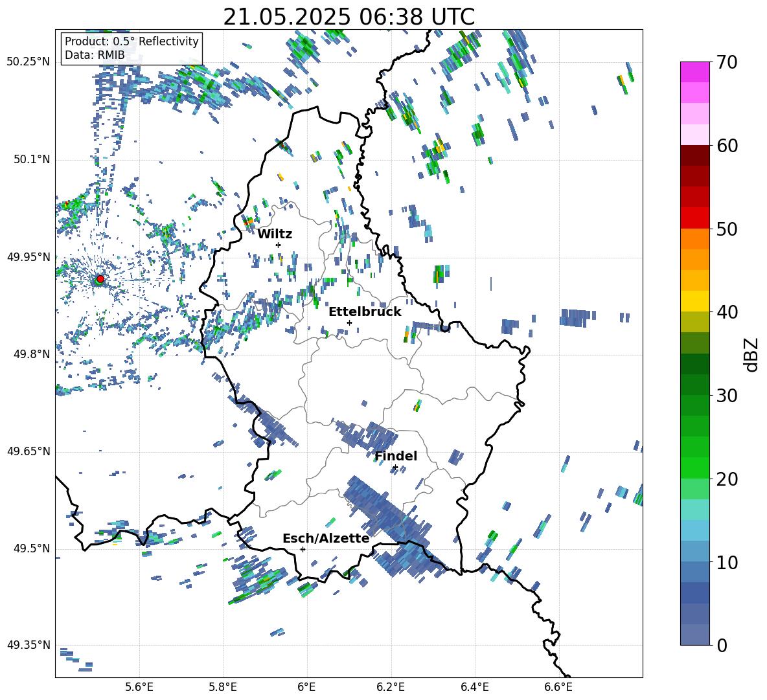Click the colorbar tick label 10
The width and height of the screenshot is (767, 700).
click(x=727, y=563)
